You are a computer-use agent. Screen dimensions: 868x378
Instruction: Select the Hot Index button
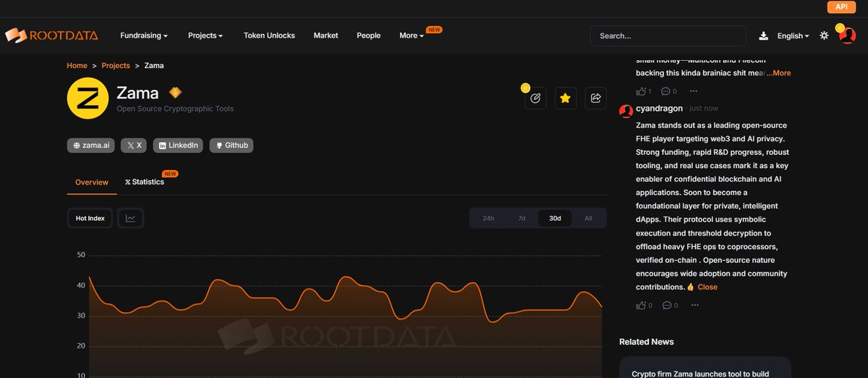[x=90, y=218]
